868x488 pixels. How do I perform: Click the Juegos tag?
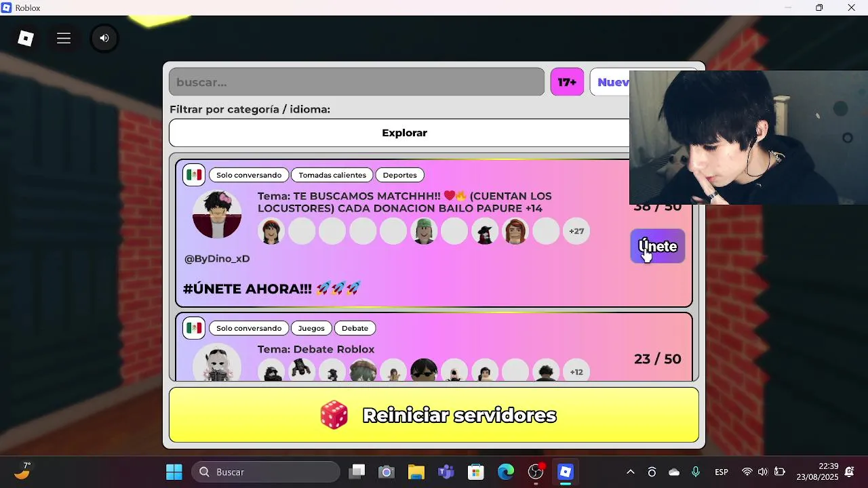click(x=311, y=328)
